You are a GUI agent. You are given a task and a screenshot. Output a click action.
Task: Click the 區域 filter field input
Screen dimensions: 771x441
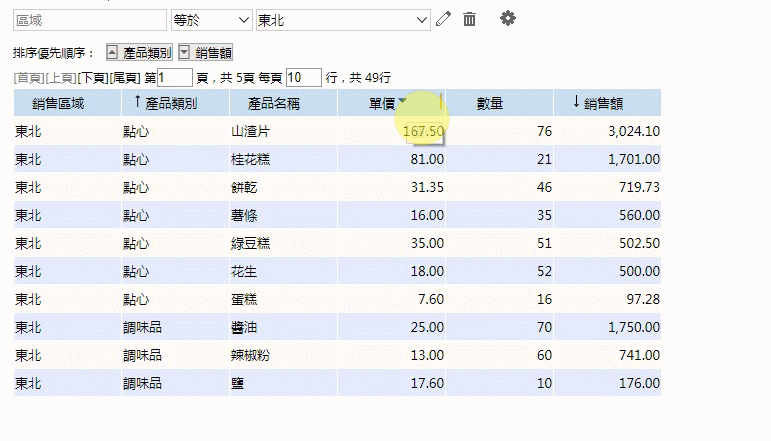pyautogui.click(x=89, y=20)
